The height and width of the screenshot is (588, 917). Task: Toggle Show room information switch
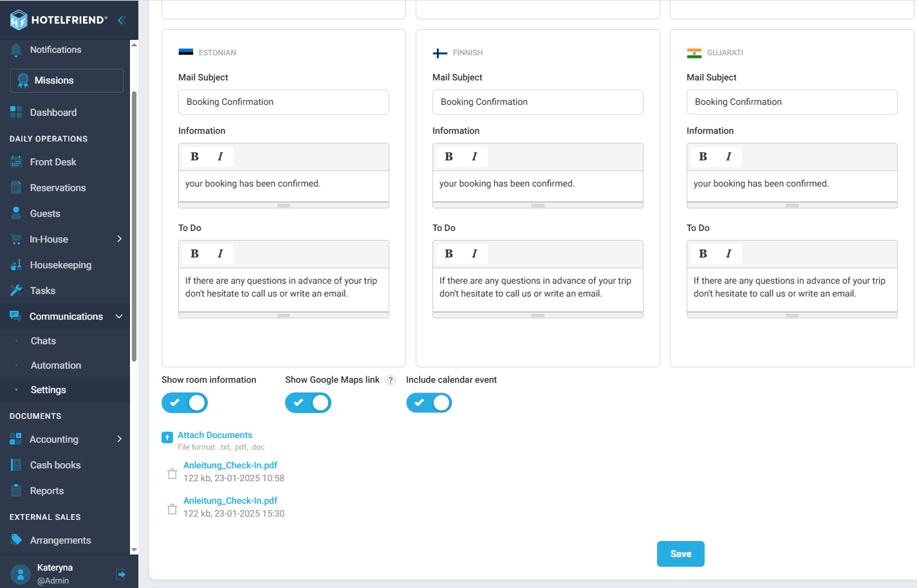185,403
